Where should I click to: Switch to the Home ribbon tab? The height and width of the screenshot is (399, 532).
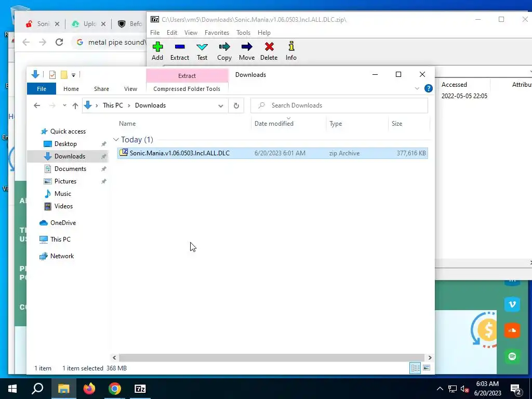[71, 88]
